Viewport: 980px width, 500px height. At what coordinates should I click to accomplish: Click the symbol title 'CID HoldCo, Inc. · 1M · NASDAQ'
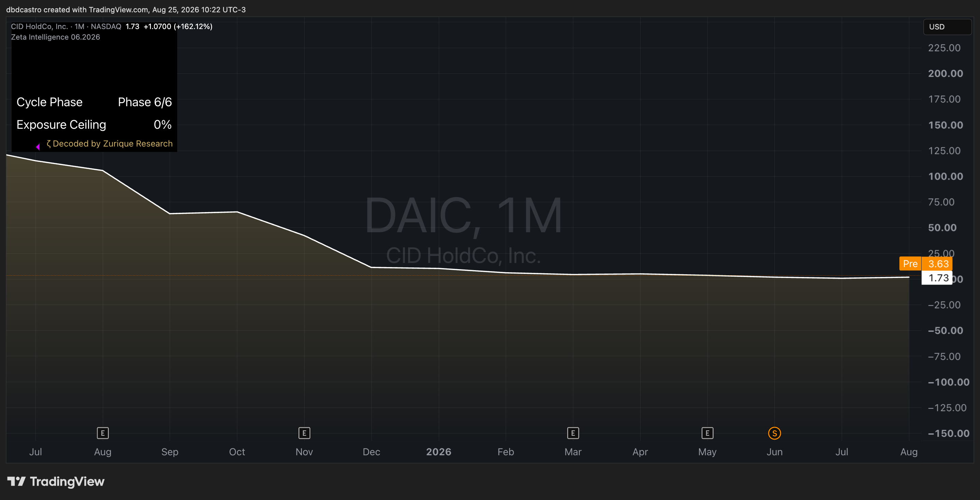coord(66,26)
